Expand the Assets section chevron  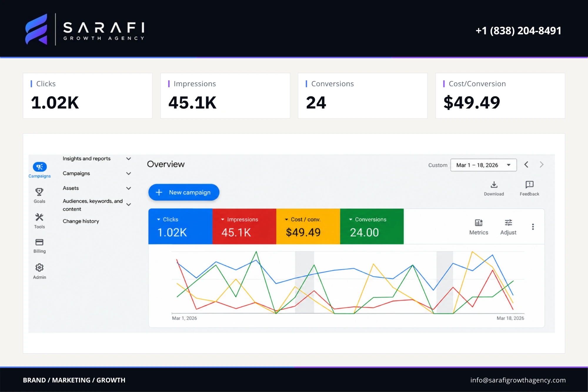pyautogui.click(x=128, y=188)
